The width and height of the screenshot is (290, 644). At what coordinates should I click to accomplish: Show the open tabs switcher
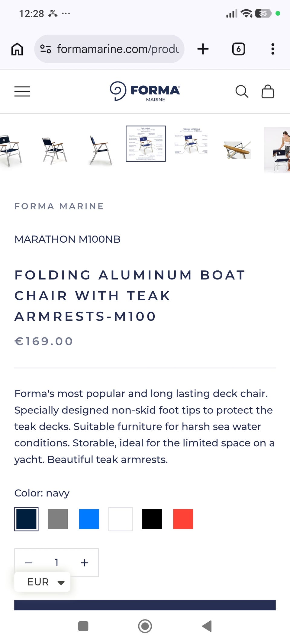point(238,49)
